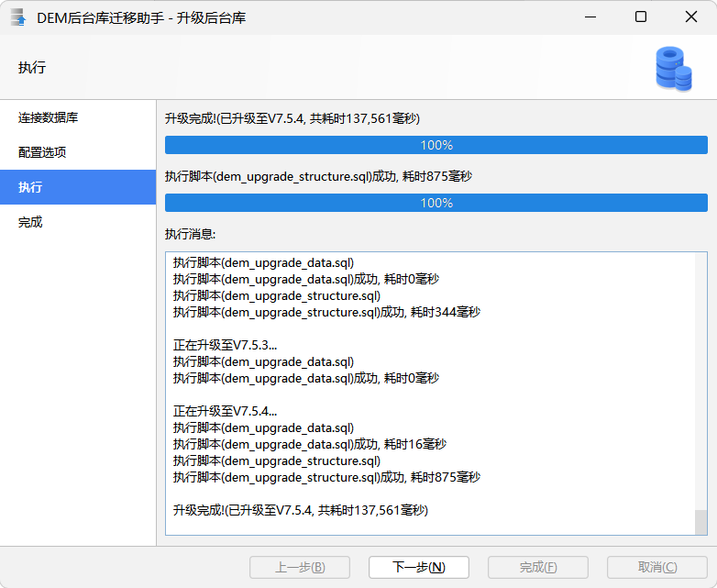Select the 完成 step in sidebar
The width and height of the screenshot is (717, 588).
(78, 222)
